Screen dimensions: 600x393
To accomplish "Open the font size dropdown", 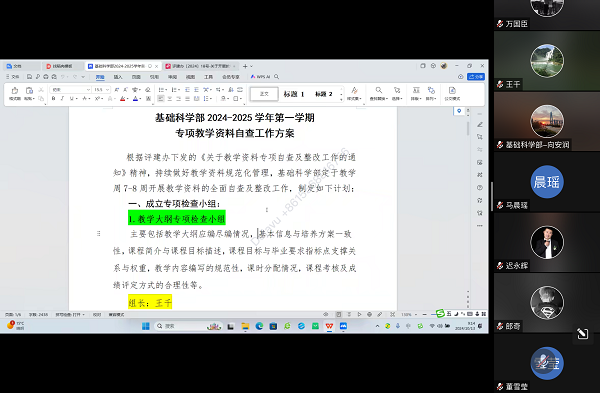I will tap(102, 90).
